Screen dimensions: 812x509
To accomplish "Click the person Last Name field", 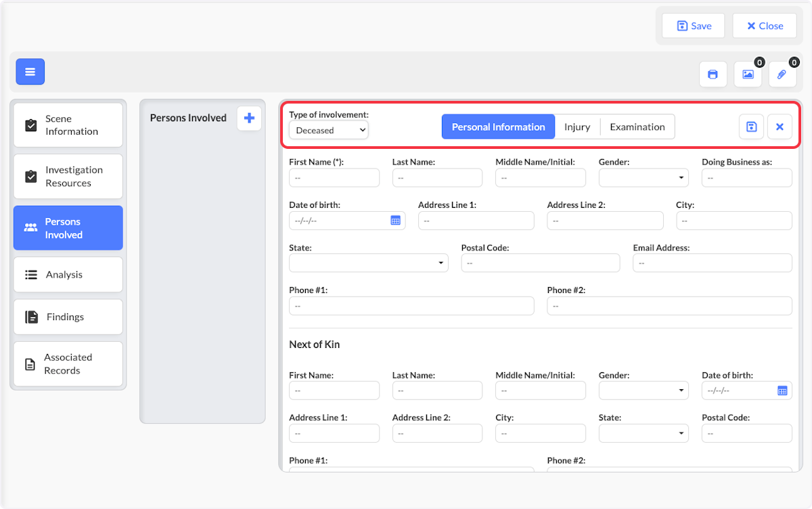I will pyautogui.click(x=437, y=178).
